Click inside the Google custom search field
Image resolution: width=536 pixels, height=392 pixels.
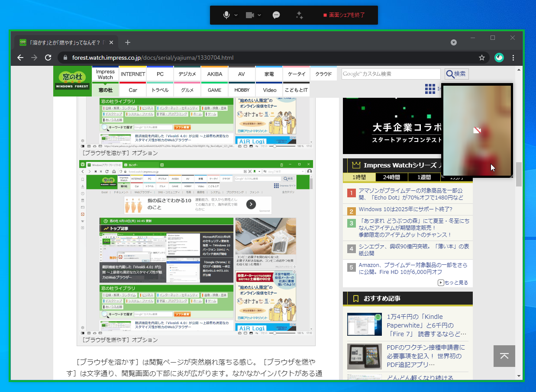pyautogui.click(x=390, y=74)
